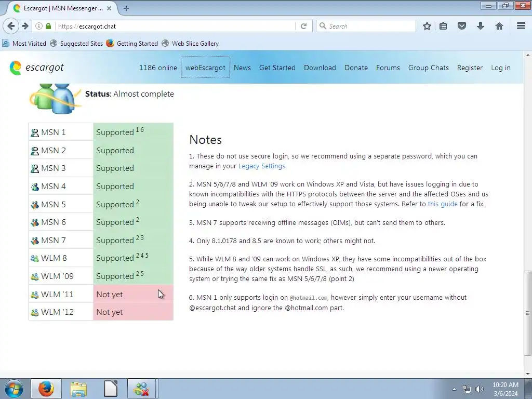
Task: Click the scrollbar down arrow
Action: 527,374
